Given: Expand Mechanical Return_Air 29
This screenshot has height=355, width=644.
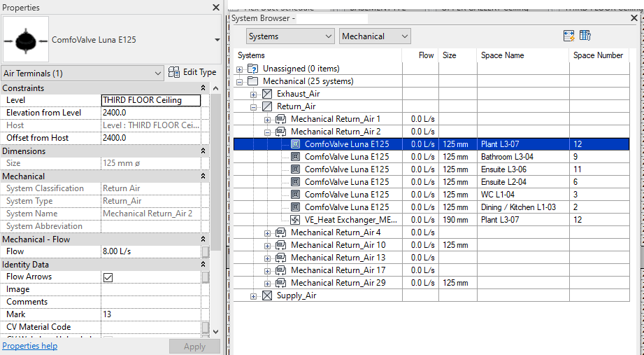Looking at the screenshot, I should point(267,284).
